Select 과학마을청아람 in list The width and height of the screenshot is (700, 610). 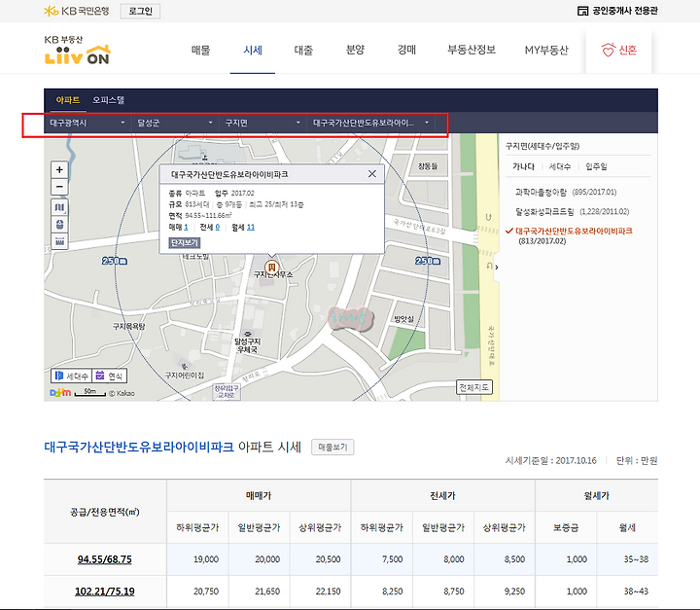(566, 193)
